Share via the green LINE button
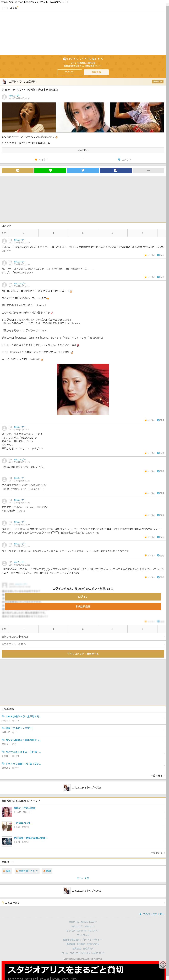Image resolution: width=169 pixels, height=980 pixels. click(x=50, y=170)
